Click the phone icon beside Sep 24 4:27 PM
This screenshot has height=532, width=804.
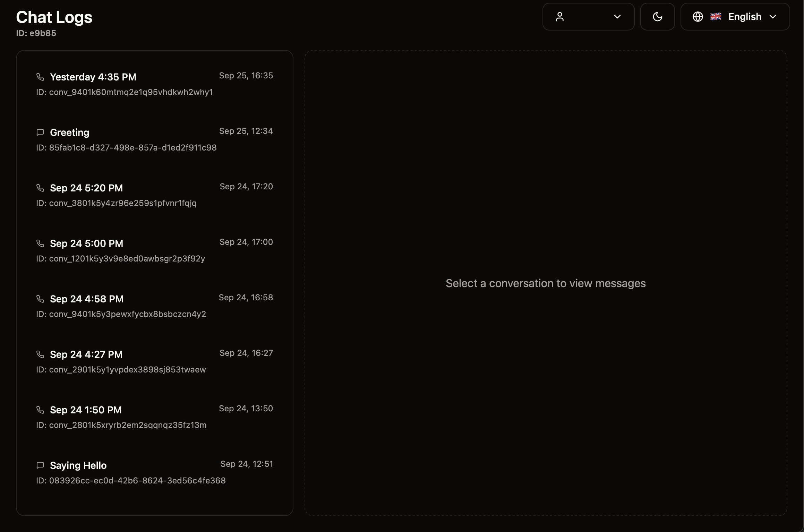click(40, 354)
